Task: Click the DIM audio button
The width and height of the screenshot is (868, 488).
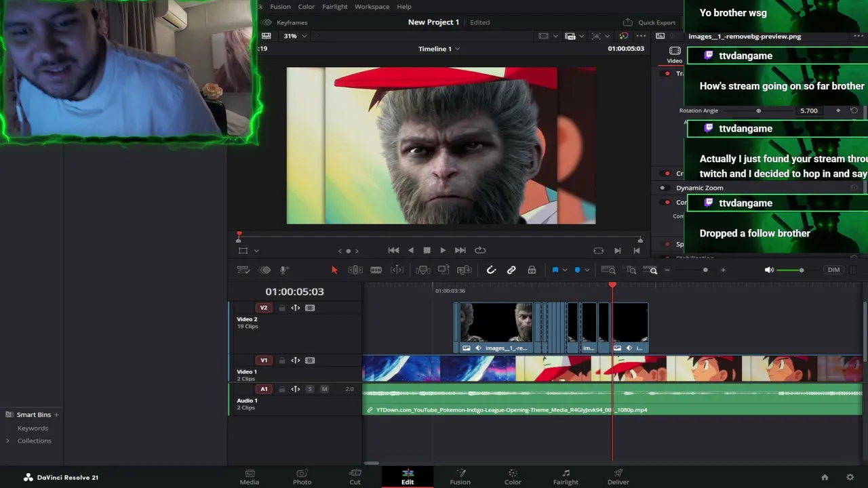Action: [x=833, y=270]
